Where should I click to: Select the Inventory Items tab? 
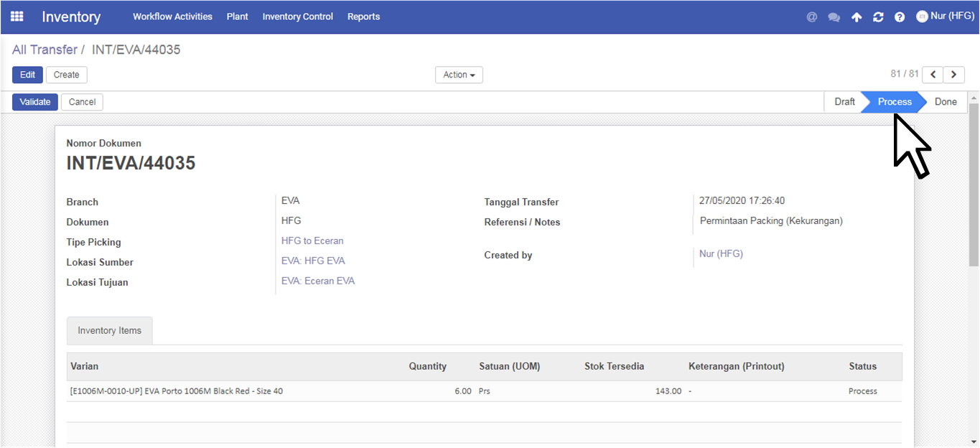pyautogui.click(x=110, y=330)
